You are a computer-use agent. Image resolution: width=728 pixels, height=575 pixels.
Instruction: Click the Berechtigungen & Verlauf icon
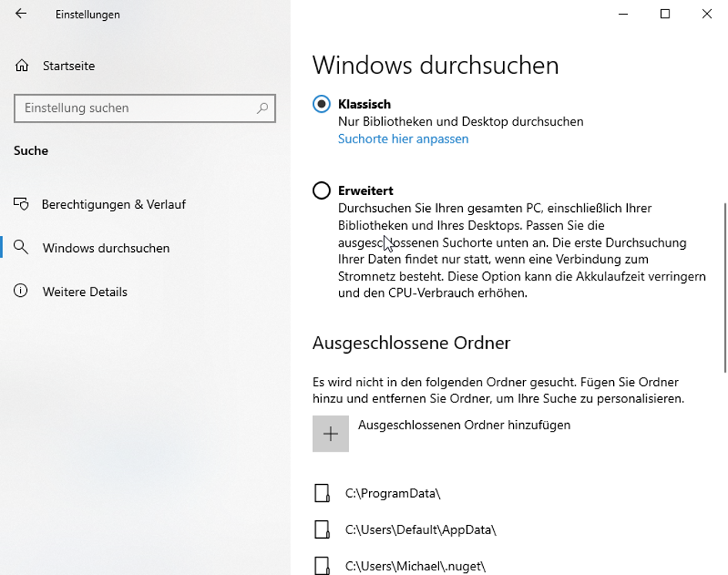coord(22,204)
